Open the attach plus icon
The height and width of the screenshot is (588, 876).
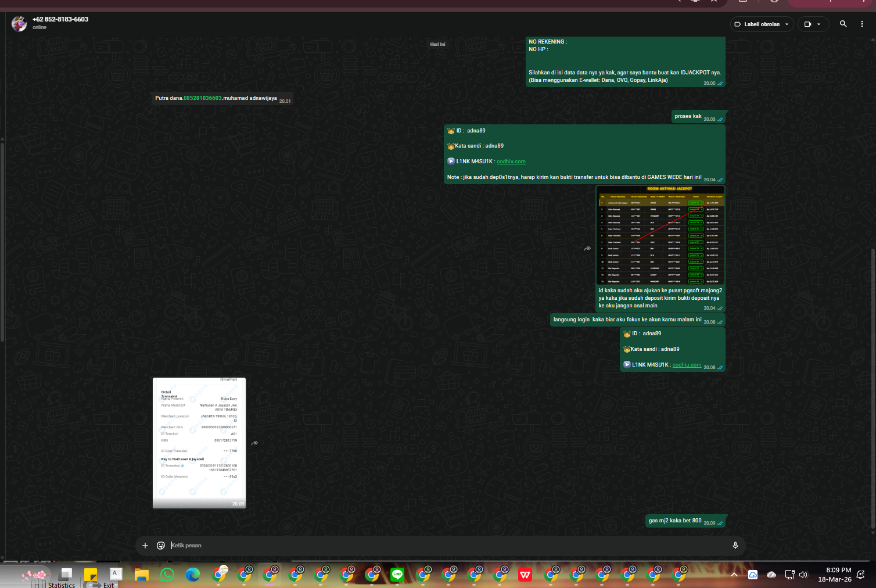(x=145, y=545)
